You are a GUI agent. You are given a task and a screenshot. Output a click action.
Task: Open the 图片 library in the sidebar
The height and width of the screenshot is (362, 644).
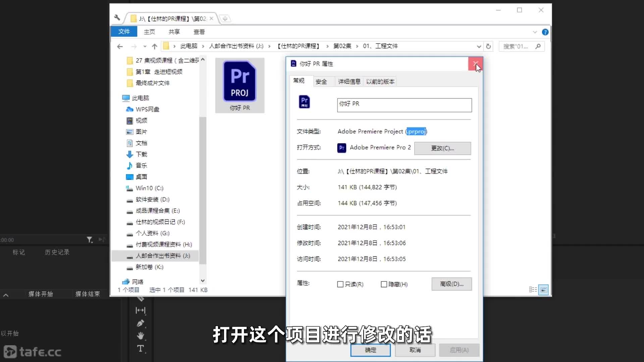(x=137, y=132)
